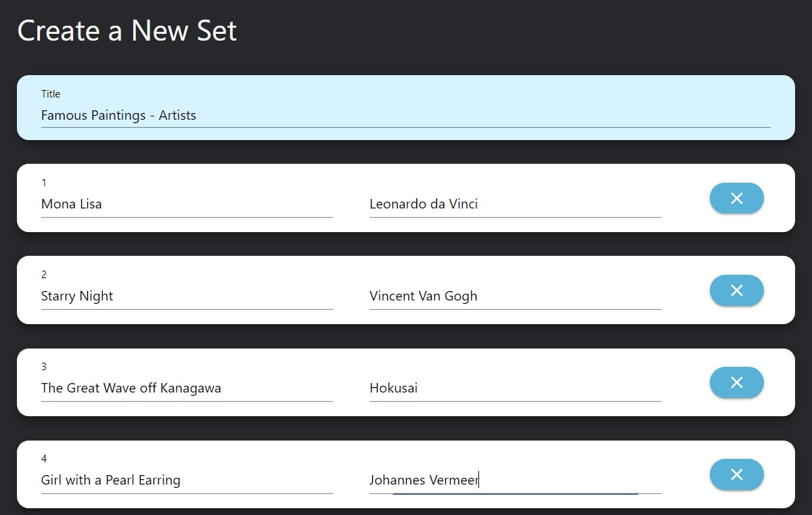This screenshot has height=515, width=812.
Task: Remove the Mona Lisa card with X
Action: [736, 198]
